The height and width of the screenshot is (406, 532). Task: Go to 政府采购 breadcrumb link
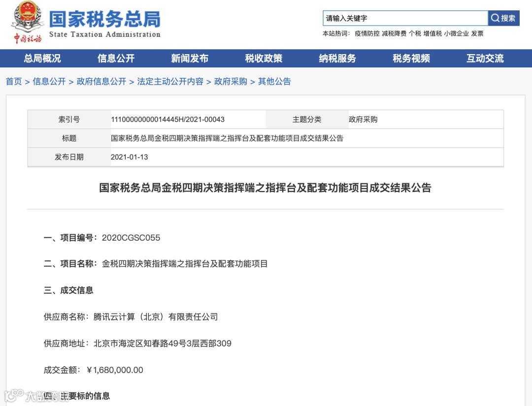tap(231, 81)
